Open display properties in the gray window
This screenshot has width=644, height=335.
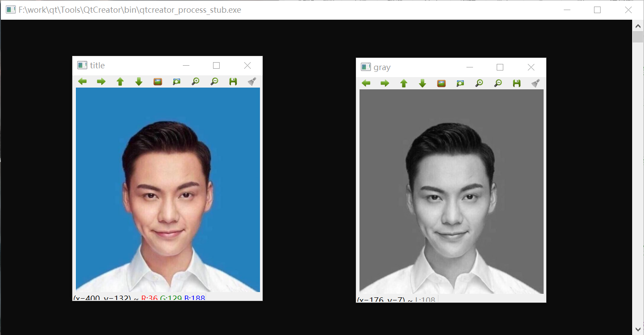[x=536, y=83]
